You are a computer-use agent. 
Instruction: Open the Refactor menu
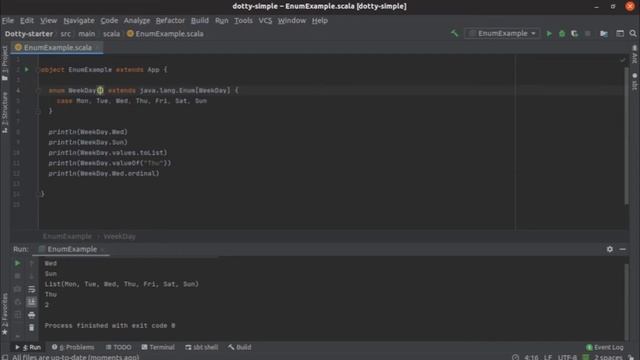click(170, 20)
